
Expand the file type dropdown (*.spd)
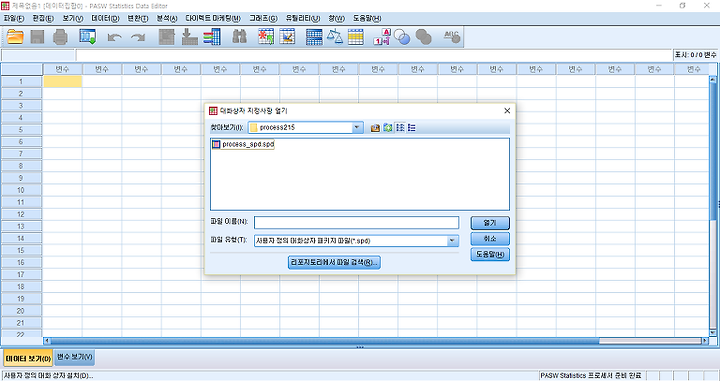[x=452, y=241]
